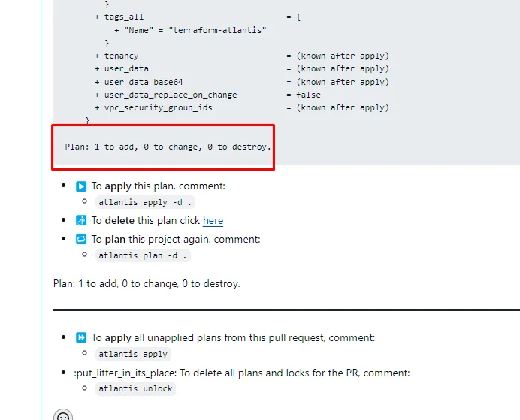520x420 pixels.
Task: Click the blue play icon beside apply this plan
Action: click(81, 186)
